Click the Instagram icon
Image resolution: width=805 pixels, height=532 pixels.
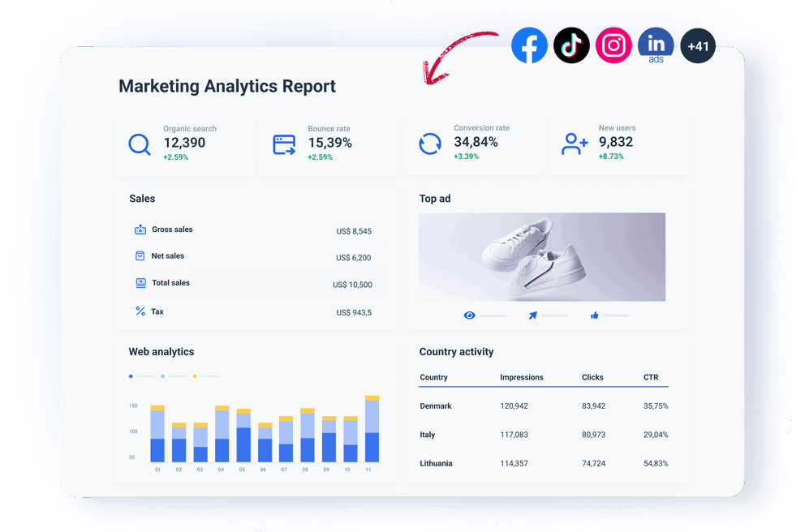point(613,45)
